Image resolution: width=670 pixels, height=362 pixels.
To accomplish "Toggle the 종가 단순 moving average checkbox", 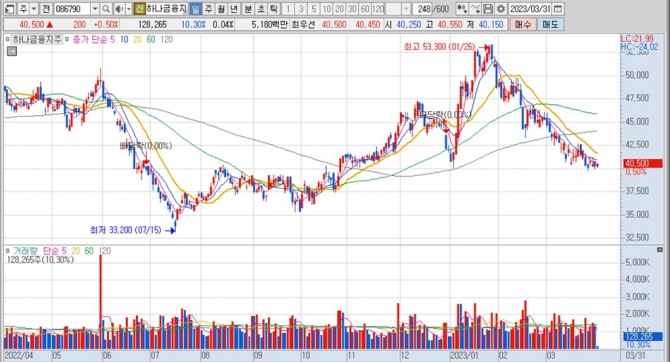I will [x=67, y=39].
